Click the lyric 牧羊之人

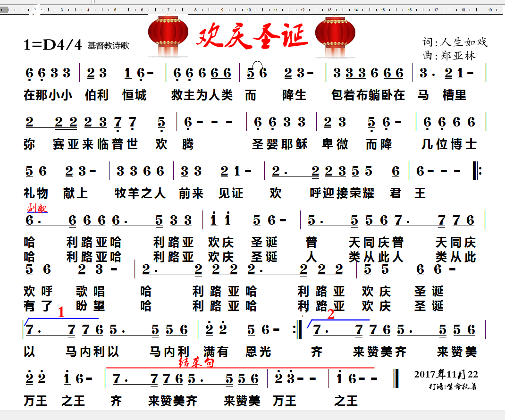(140, 193)
